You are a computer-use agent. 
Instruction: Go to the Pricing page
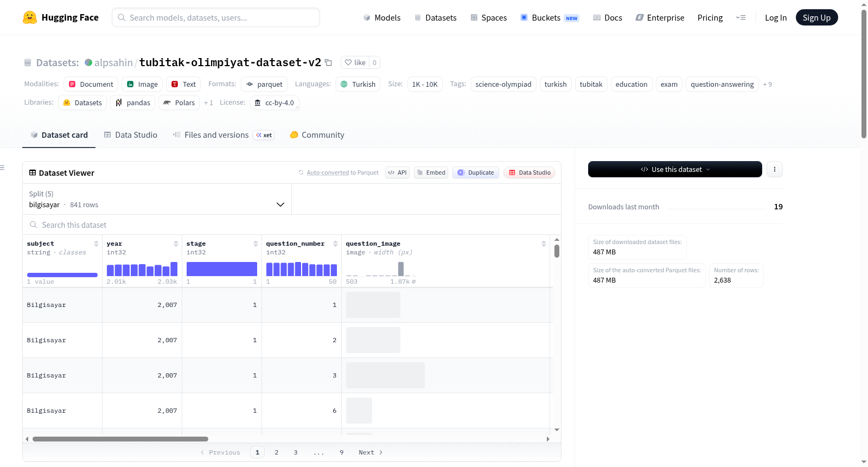tap(710, 17)
